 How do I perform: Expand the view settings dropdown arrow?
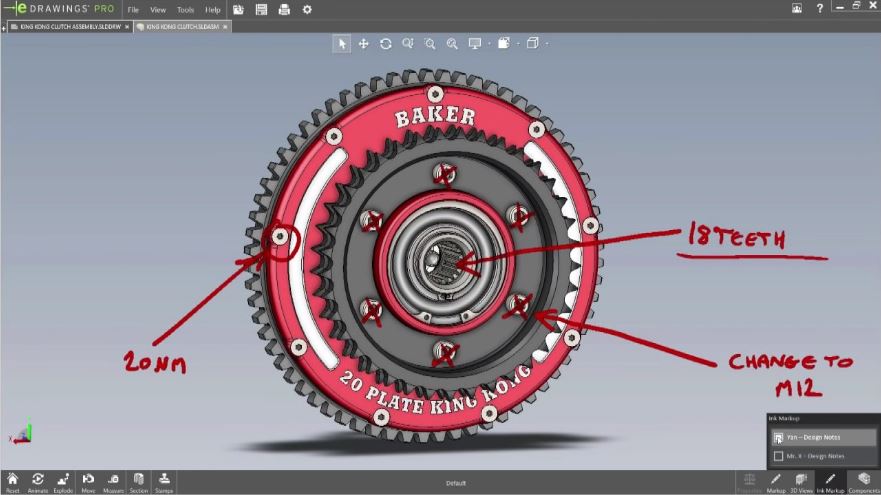(x=518, y=44)
